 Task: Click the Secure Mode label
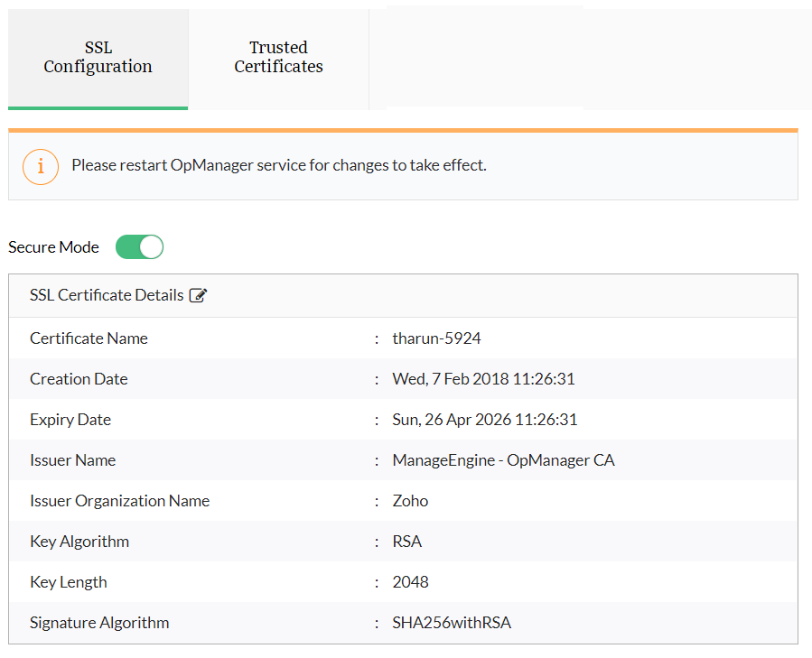pyautogui.click(x=53, y=247)
